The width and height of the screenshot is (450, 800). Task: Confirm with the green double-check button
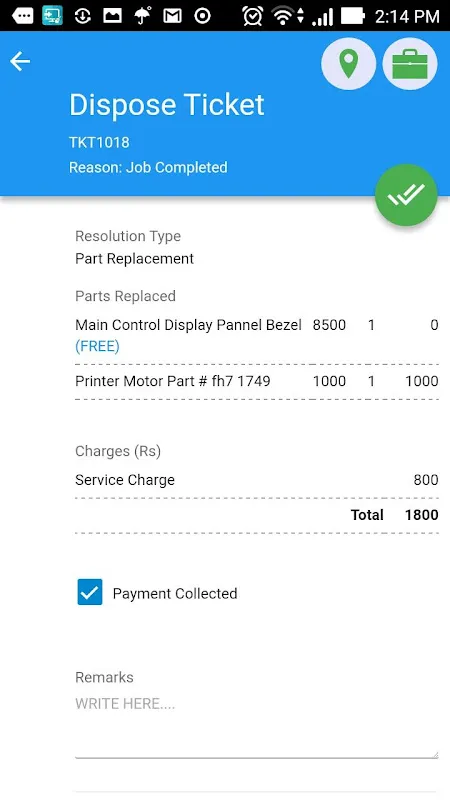pyautogui.click(x=406, y=195)
